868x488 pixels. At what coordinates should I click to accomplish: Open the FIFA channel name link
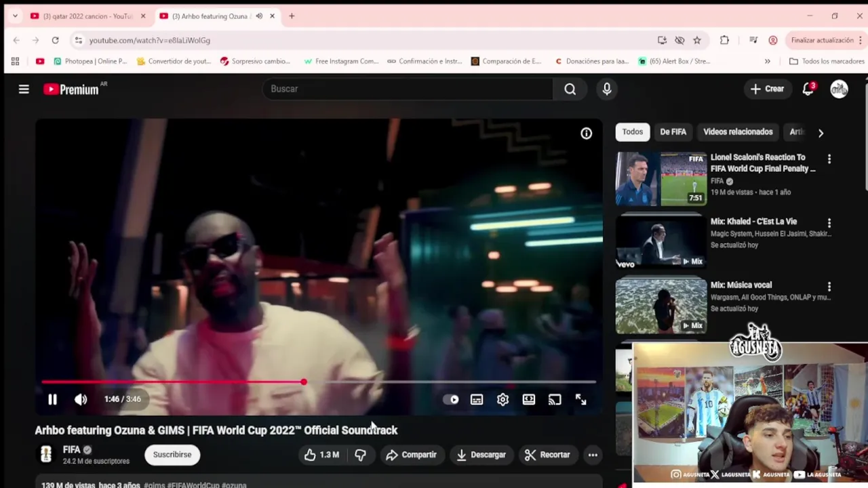pyautogui.click(x=71, y=449)
